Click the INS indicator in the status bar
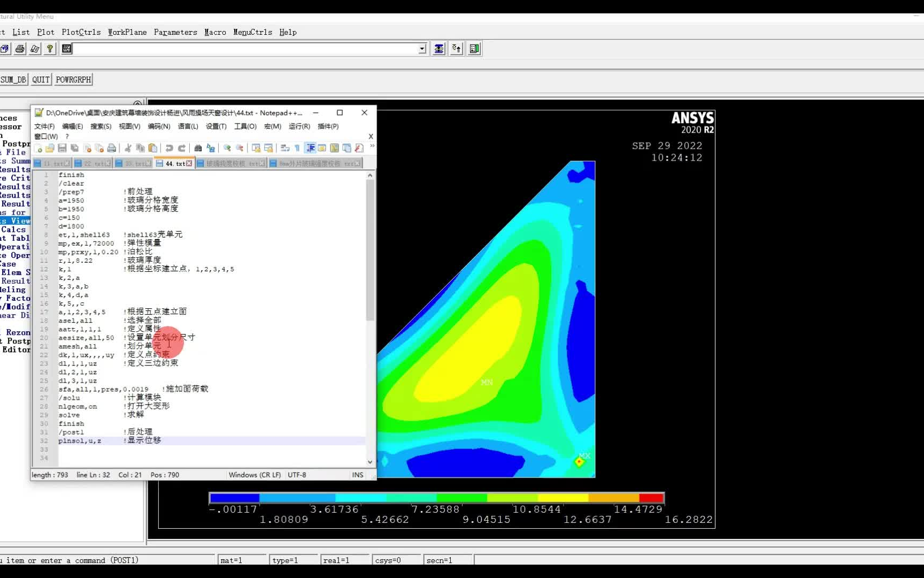 (x=358, y=475)
